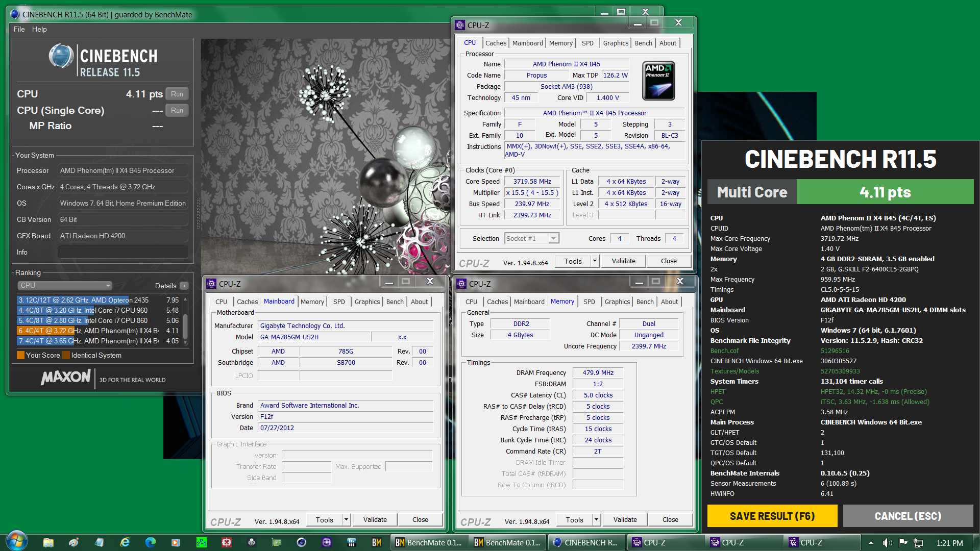The height and width of the screenshot is (551, 980).
Task: Click SAVE RESULT (F6) in BenchMate
Action: tap(772, 516)
